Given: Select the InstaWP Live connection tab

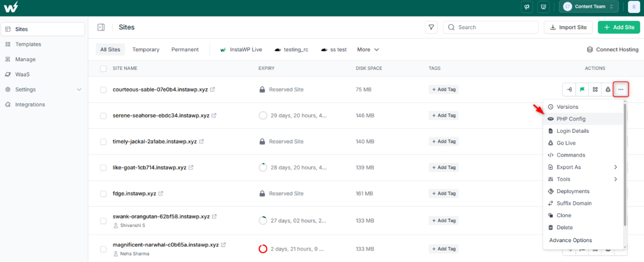Looking at the screenshot, I should tap(241, 49).
